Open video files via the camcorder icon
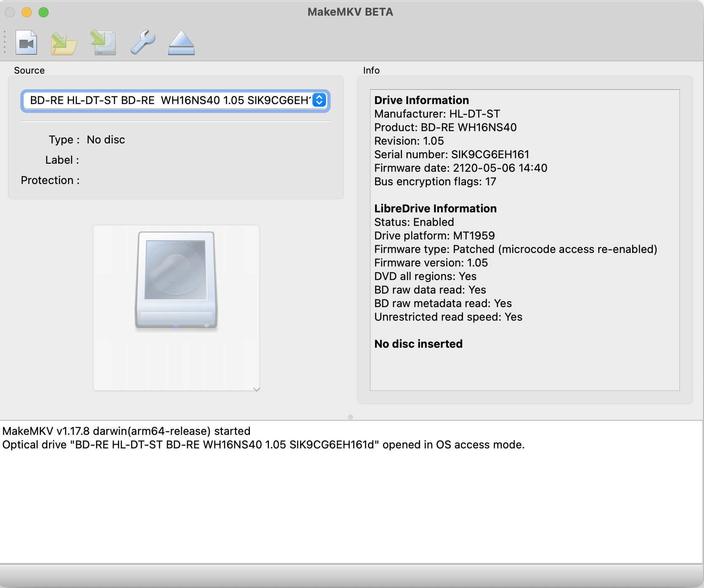Image resolution: width=704 pixels, height=588 pixels. pyautogui.click(x=26, y=43)
